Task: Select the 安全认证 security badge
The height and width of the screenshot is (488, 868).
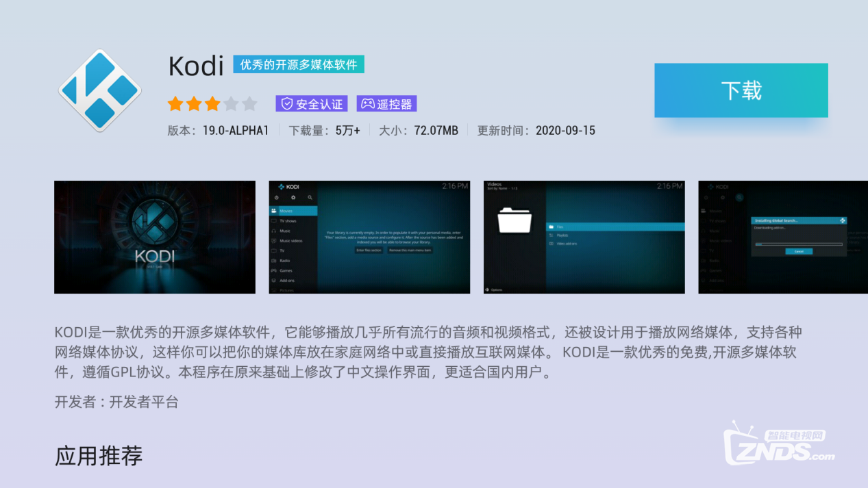Action: click(x=312, y=104)
